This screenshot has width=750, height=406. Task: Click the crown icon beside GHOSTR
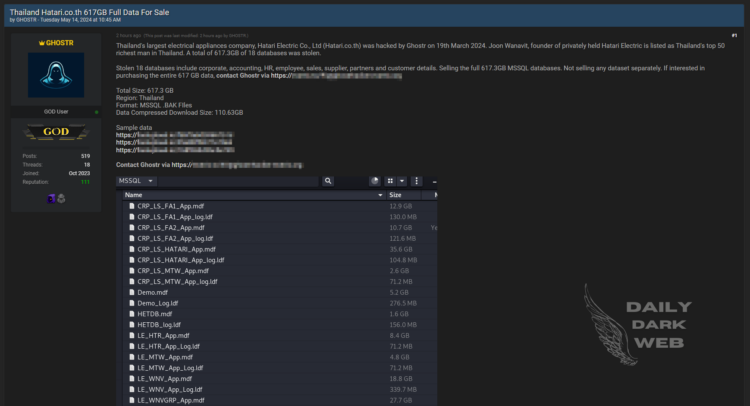42,43
